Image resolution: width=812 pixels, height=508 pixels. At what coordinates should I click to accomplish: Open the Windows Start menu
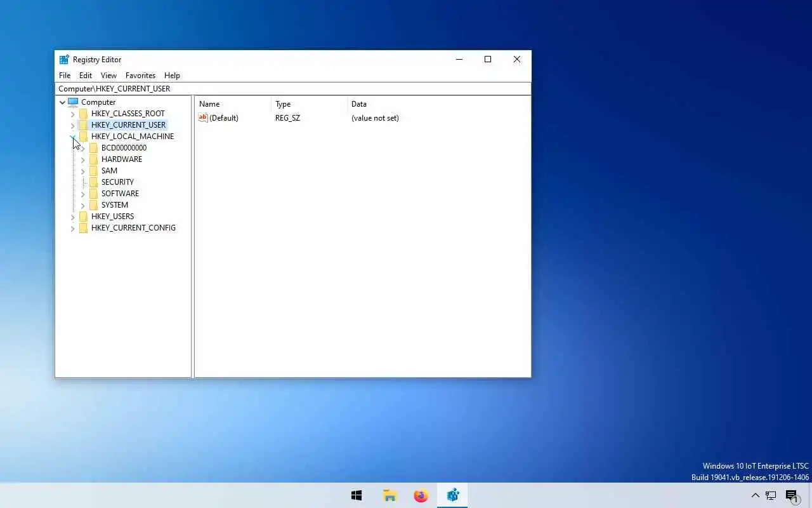point(357,495)
